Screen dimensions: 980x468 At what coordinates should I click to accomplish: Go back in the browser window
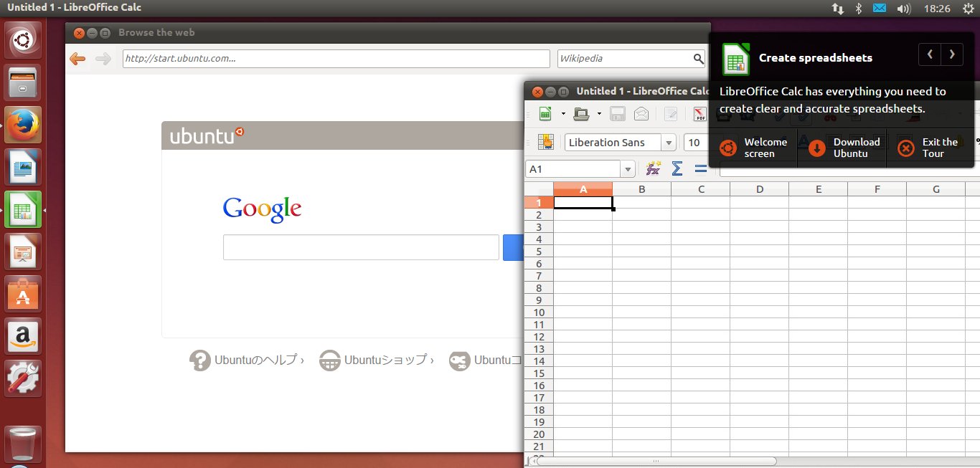pyautogui.click(x=77, y=59)
